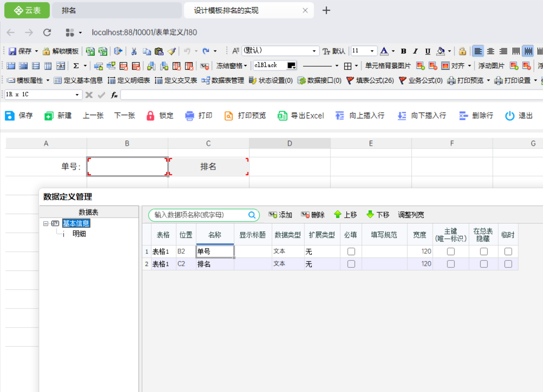Click the 下移 move down button
The image size is (543, 392).
(x=378, y=215)
